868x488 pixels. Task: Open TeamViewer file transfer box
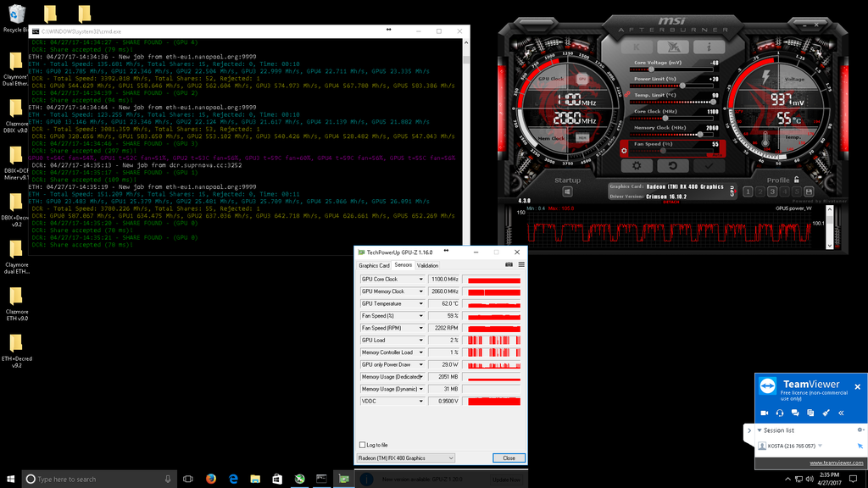point(810,413)
